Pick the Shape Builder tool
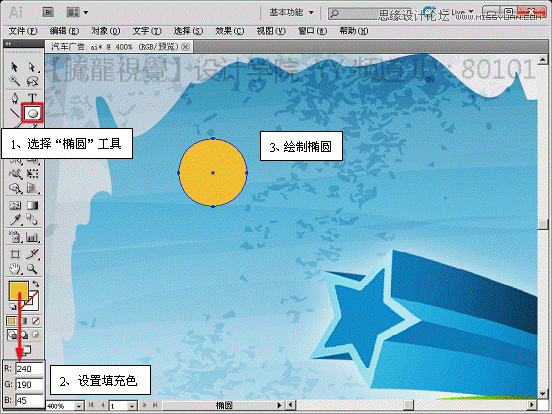The height and width of the screenshot is (414, 552). (15, 189)
